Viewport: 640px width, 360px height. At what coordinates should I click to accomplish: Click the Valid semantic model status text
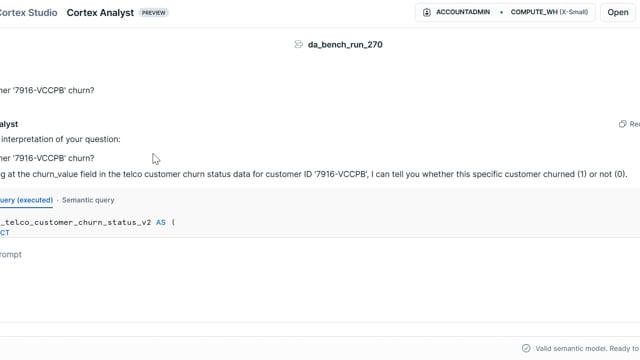[587, 349]
